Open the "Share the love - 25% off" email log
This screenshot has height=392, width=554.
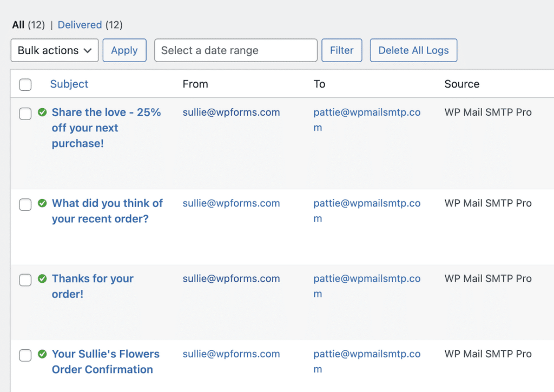(106, 128)
